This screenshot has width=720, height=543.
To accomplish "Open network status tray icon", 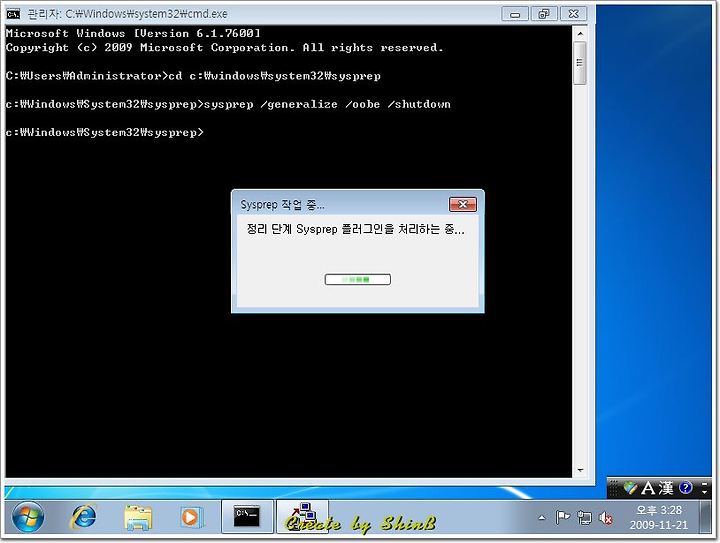I will pos(585,518).
